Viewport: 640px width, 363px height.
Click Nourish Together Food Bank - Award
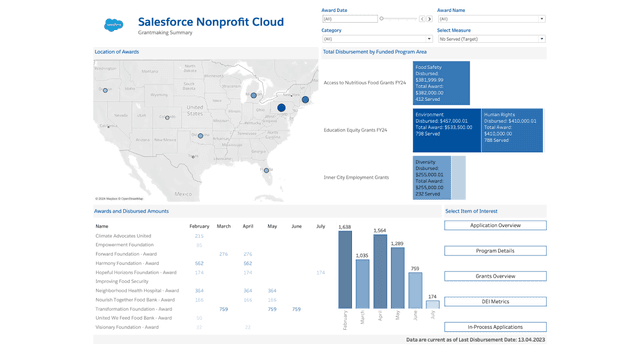pos(135,300)
